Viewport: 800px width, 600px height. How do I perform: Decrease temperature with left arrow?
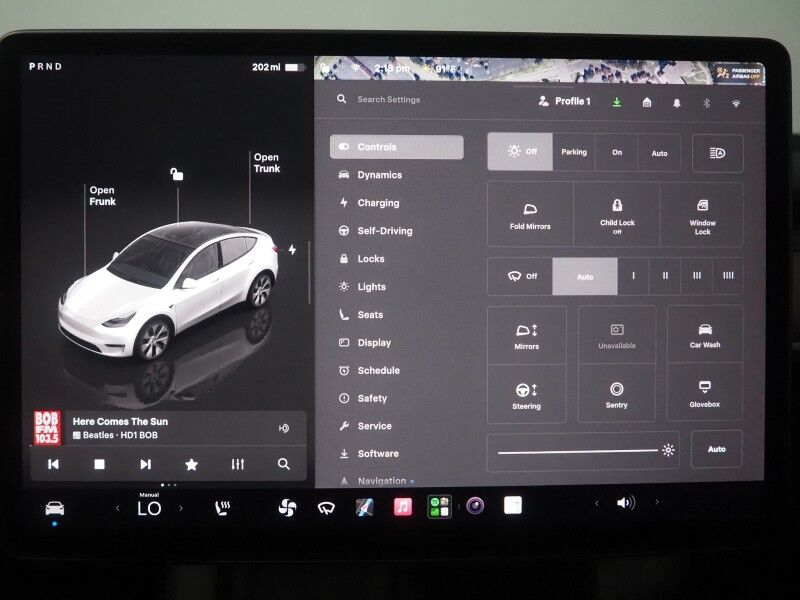pyautogui.click(x=117, y=508)
